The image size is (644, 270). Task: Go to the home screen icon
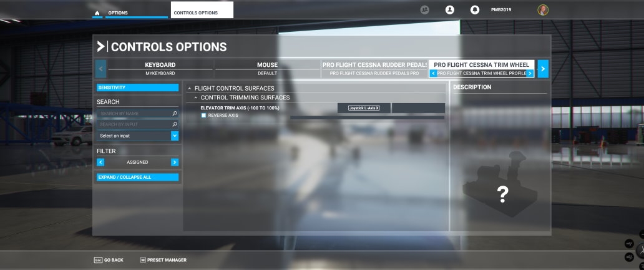click(97, 13)
